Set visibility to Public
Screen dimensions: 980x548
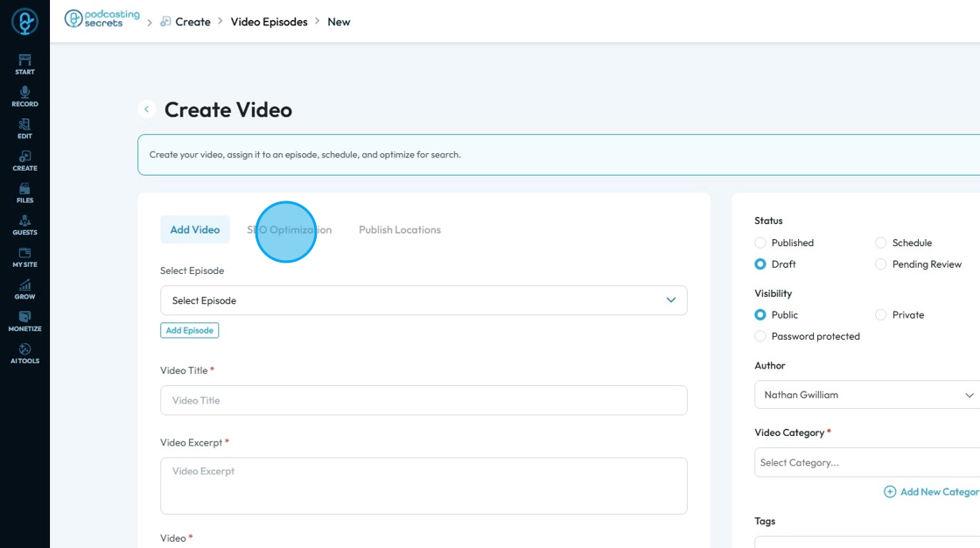pyautogui.click(x=760, y=314)
